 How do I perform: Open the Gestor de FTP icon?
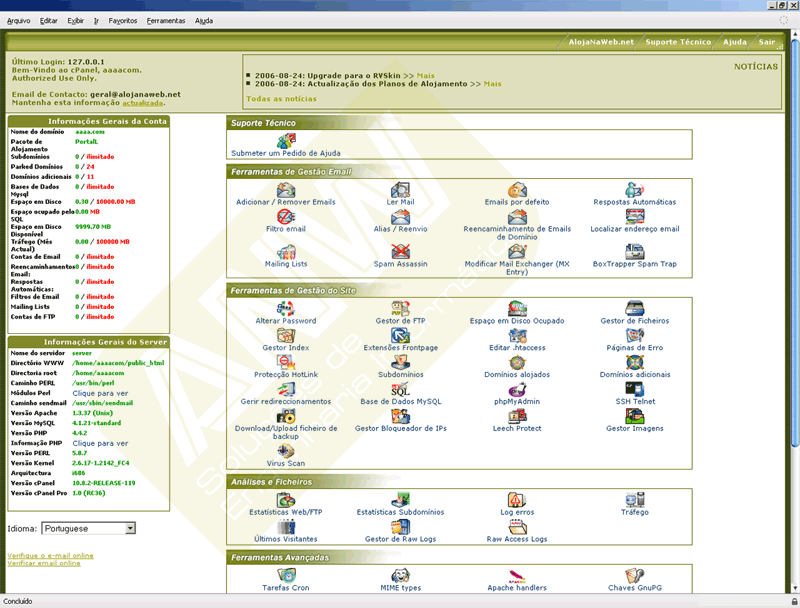401,309
